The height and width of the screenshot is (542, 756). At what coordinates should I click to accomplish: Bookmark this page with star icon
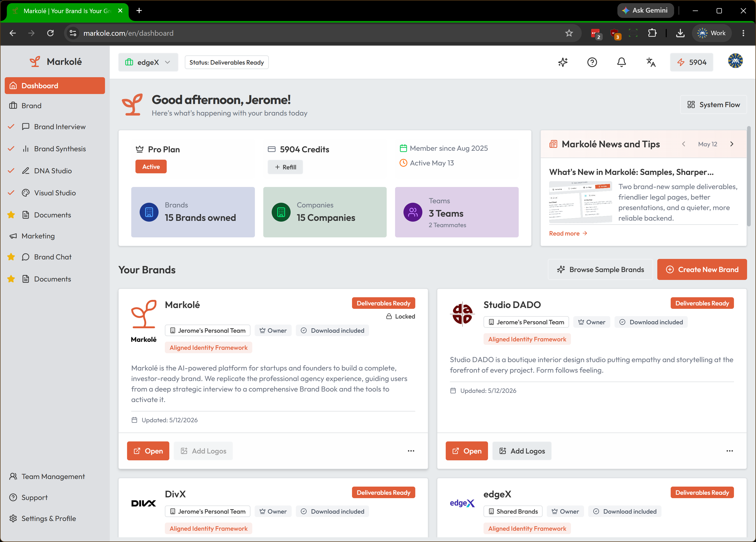[569, 33]
